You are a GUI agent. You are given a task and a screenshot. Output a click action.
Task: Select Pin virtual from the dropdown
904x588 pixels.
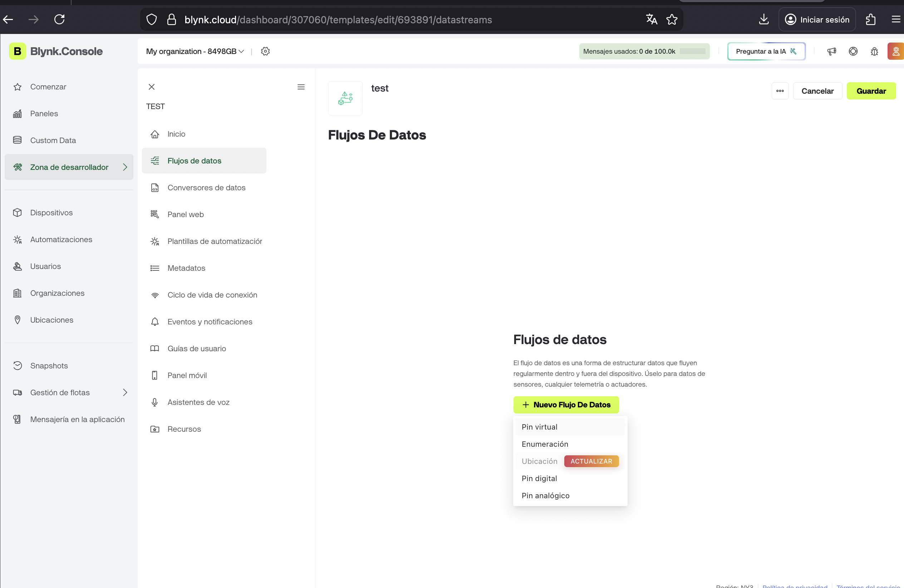[539, 427]
